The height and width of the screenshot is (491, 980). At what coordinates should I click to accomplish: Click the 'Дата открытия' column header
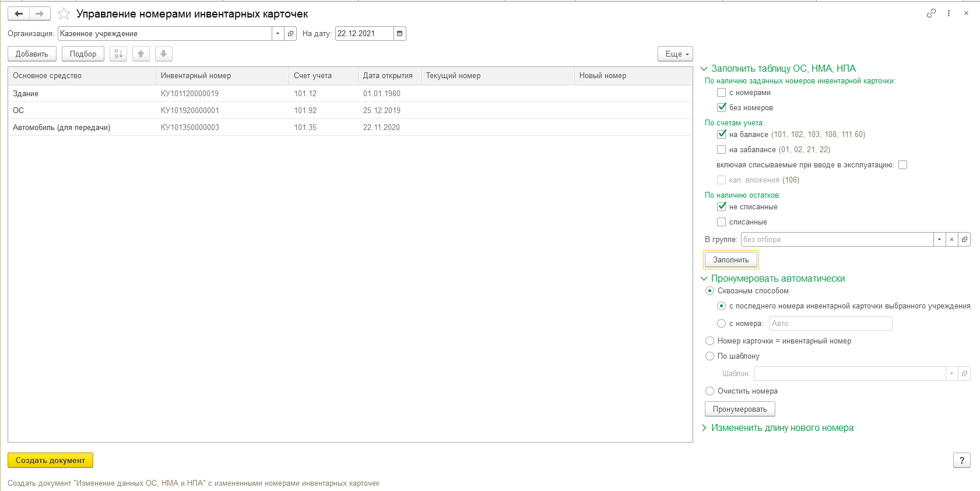click(389, 76)
